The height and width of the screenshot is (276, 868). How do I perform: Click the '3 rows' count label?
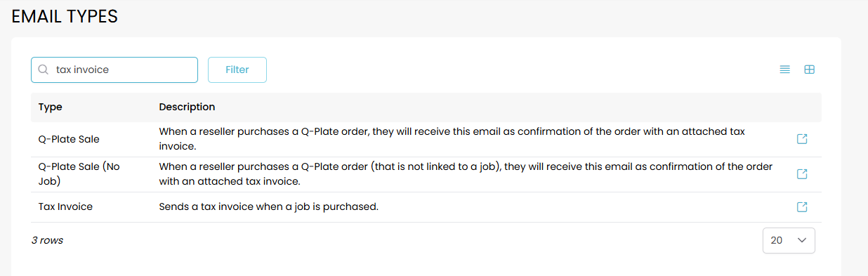pos(47,240)
